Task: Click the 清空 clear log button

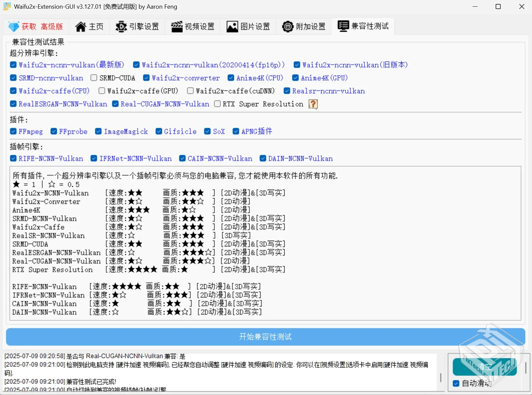Action: point(484,367)
